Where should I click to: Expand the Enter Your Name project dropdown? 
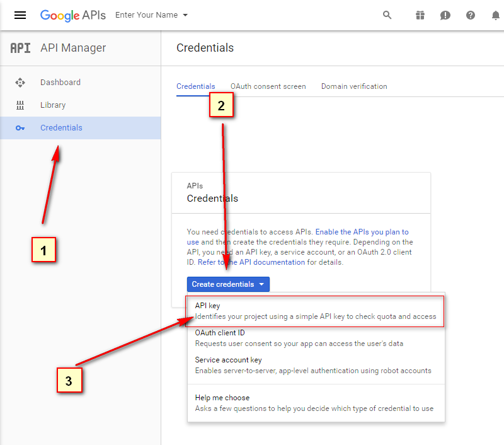tap(152, 15)
